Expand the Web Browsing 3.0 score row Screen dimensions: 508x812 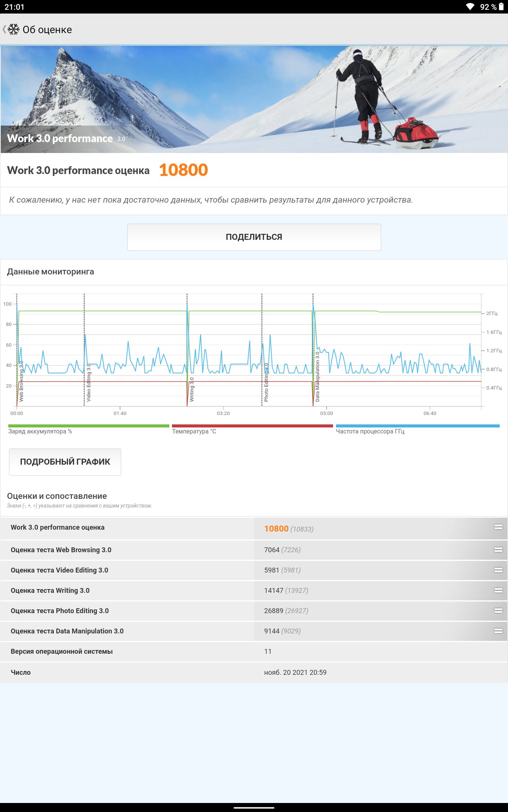[x=498, y=550]
